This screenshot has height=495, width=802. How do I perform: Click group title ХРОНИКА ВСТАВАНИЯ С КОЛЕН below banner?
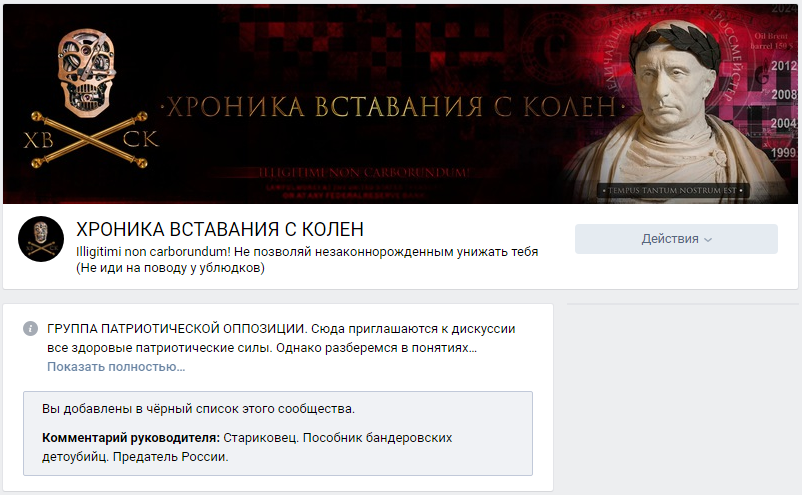tap(220, 230)
